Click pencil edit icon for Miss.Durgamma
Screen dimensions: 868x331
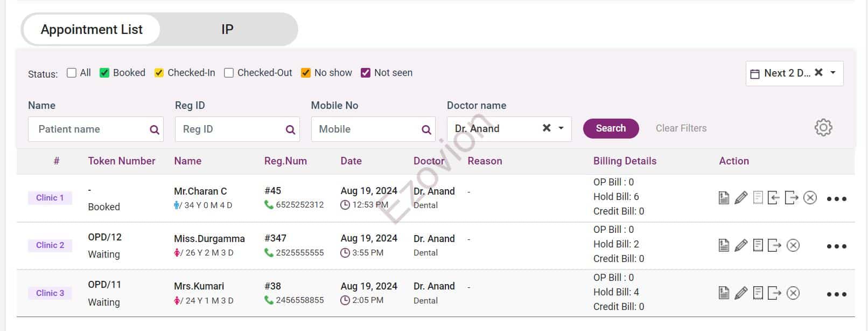pos(741,245)
